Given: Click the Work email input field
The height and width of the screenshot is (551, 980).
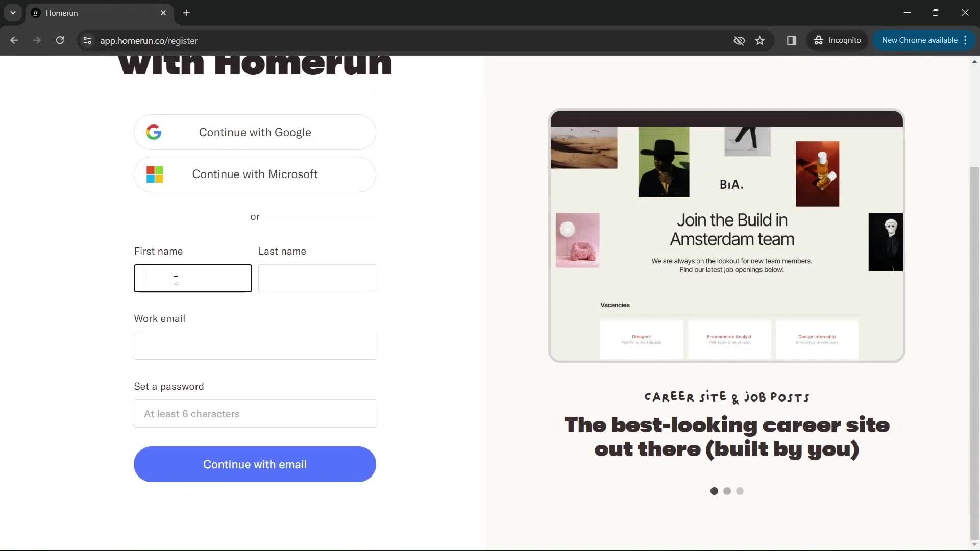Looking at the screenshot, I should 255,346.
